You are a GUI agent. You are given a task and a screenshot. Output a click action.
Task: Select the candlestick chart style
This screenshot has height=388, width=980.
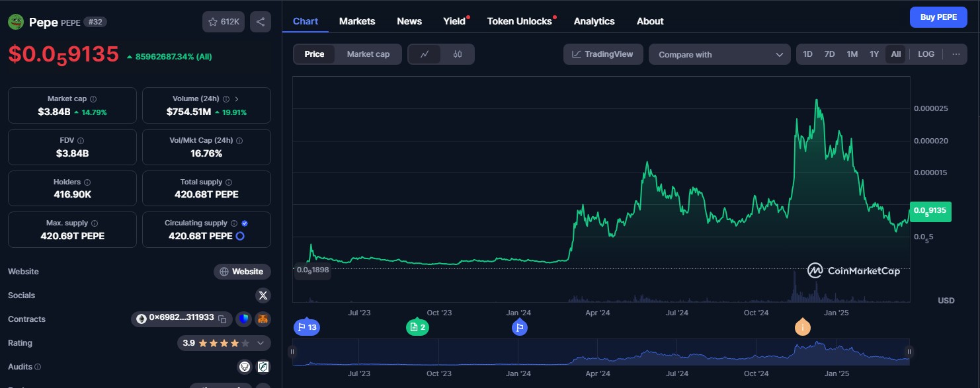coord(458,54)
